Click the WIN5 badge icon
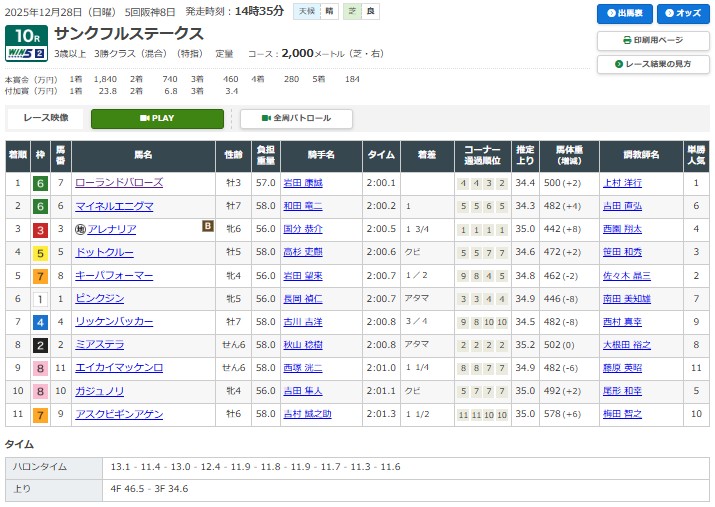Screen dimensions: 715x507 click(x=26, y=52)
